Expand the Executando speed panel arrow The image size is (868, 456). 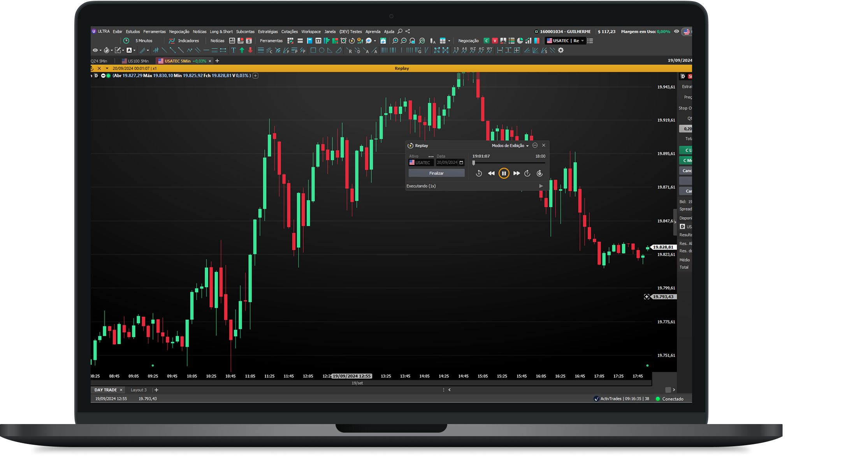coord(541,186)
